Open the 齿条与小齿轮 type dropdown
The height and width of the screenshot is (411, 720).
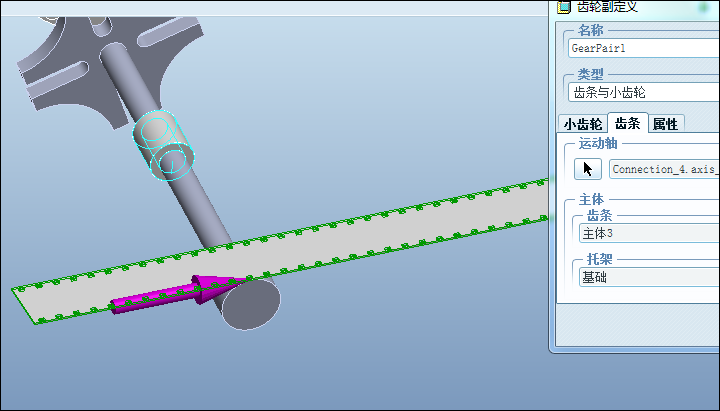tap(644, 92)
